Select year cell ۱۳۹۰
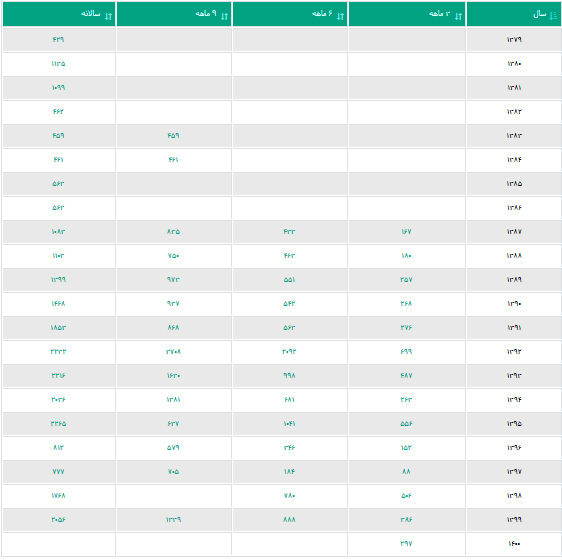The width and height of the screenshot is (562, 560). (514, 304)
